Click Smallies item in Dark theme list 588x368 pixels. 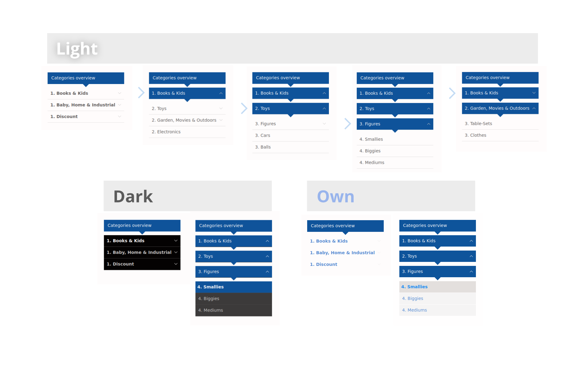pos(233,287)
